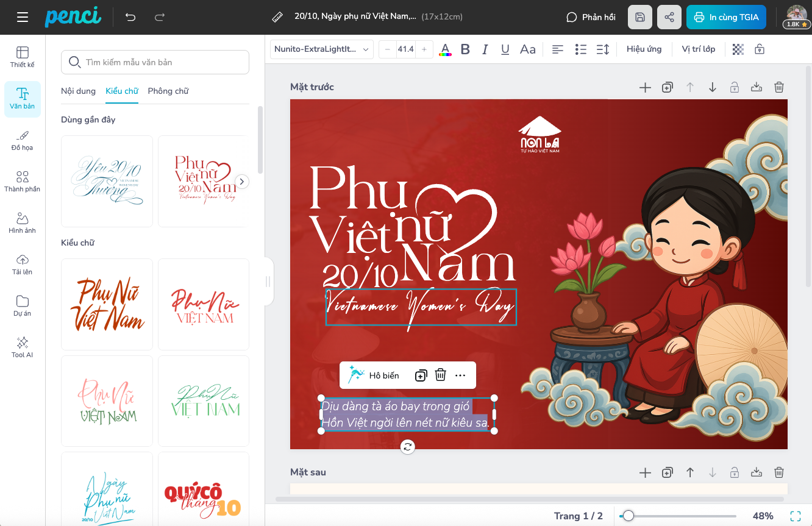Click the In cùng TGIA button

point(725,17)
